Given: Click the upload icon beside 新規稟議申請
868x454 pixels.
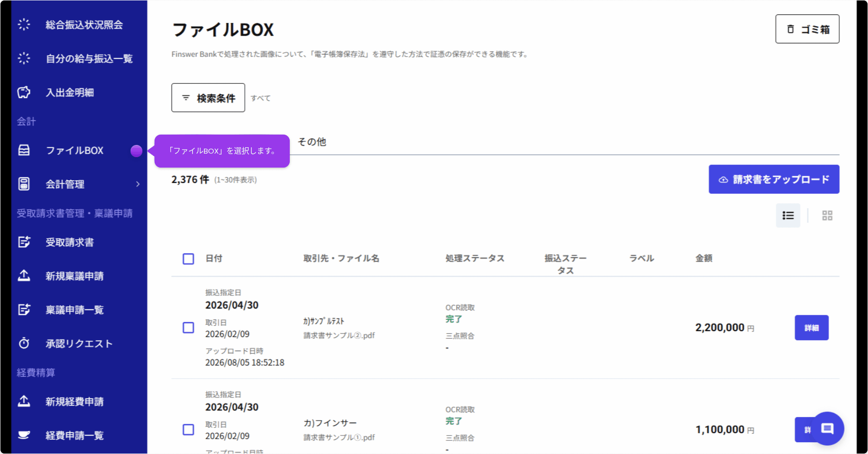Looking at the screenshot, I should click(24, 276).
